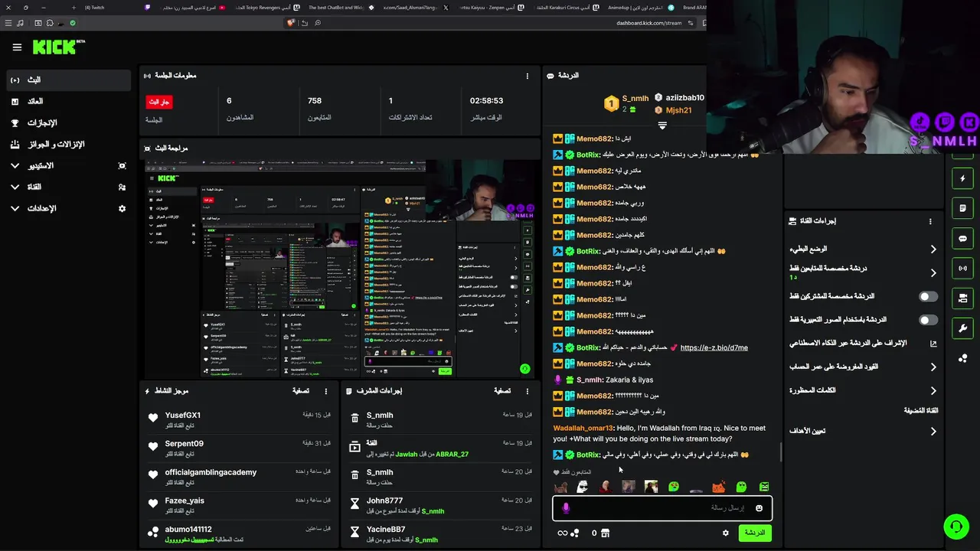Select the orange cat emote

718,487
